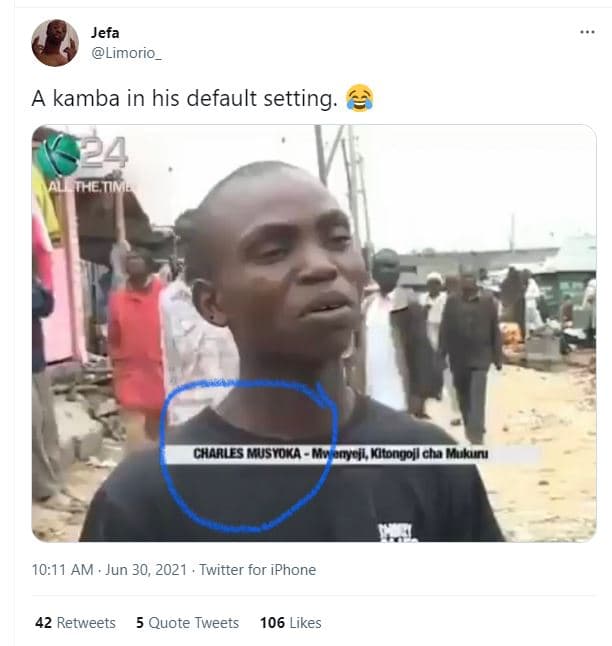Viewport: 612px width, 646px height.
Task: Click the "Twitter for iPhone" source link
Action: [257, 570]
